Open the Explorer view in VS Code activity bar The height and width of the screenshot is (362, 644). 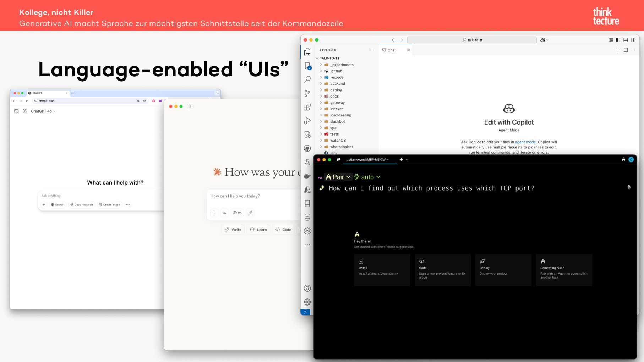click(307, 52)
